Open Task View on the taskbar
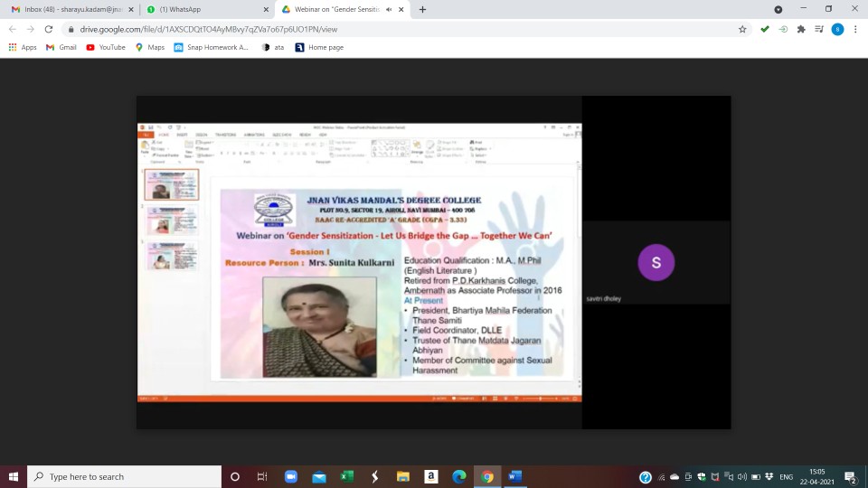This screenshot has height=488, width=868. pyautogui.click(x=262, y=476)
